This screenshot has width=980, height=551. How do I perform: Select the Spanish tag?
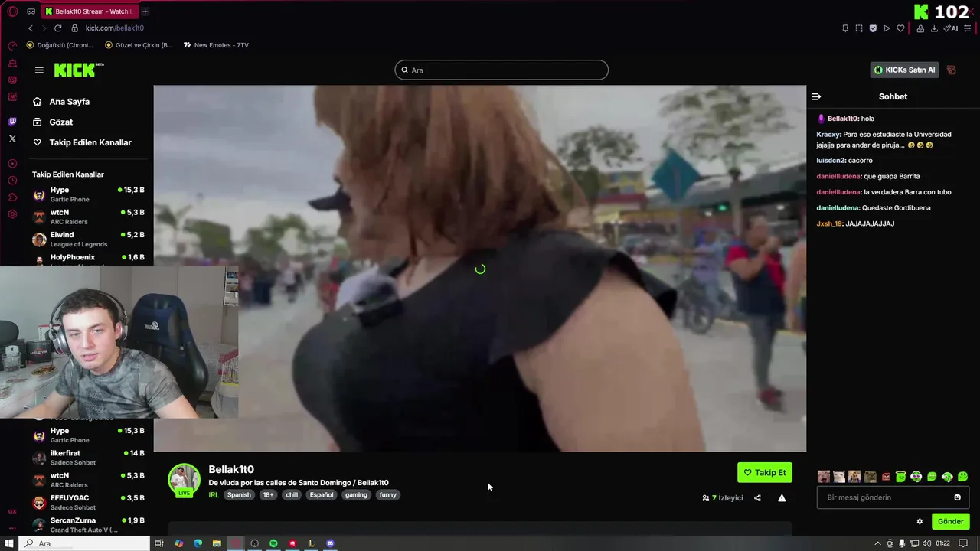pyautogui.click(x=239, y=495)
